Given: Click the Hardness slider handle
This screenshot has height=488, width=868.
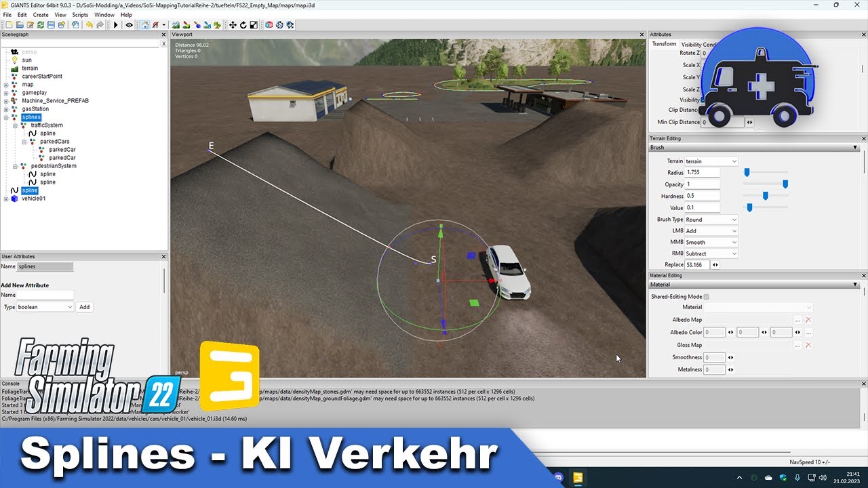Looking at the screenshot, I should [x=766, y=196].
